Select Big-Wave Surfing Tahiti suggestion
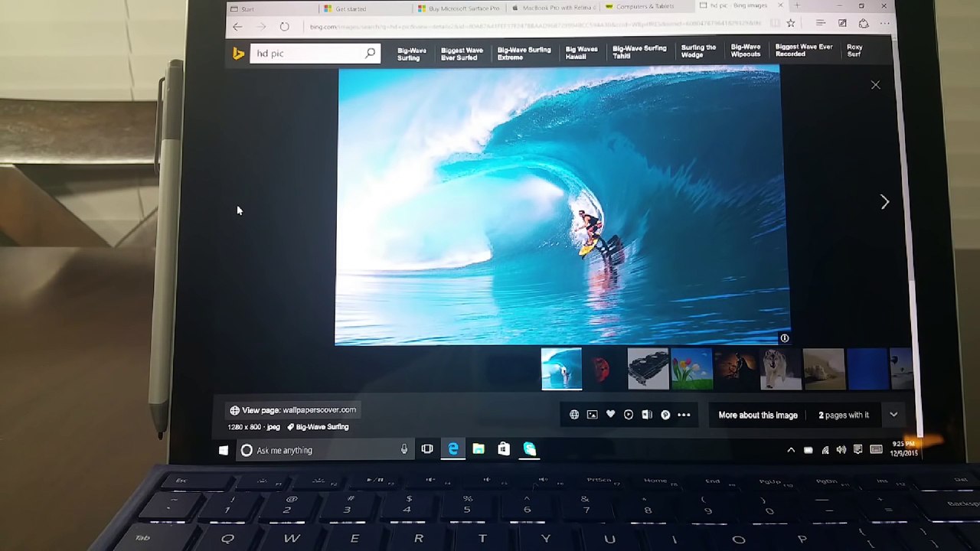The width and height of the screenshot is (980, 551). click(x=639, y=51)
